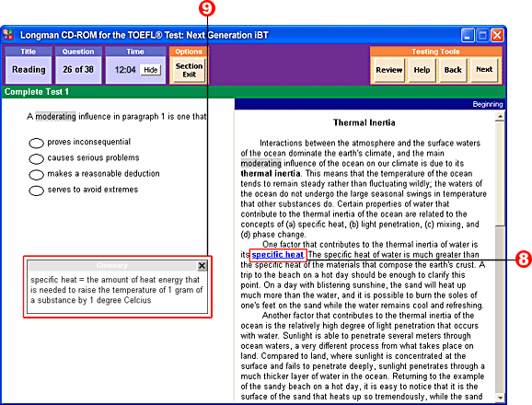Select answer 'causes serious problems'
This screenshot has width=532, height=405.
pyautogui.click(x=36, y=158)
